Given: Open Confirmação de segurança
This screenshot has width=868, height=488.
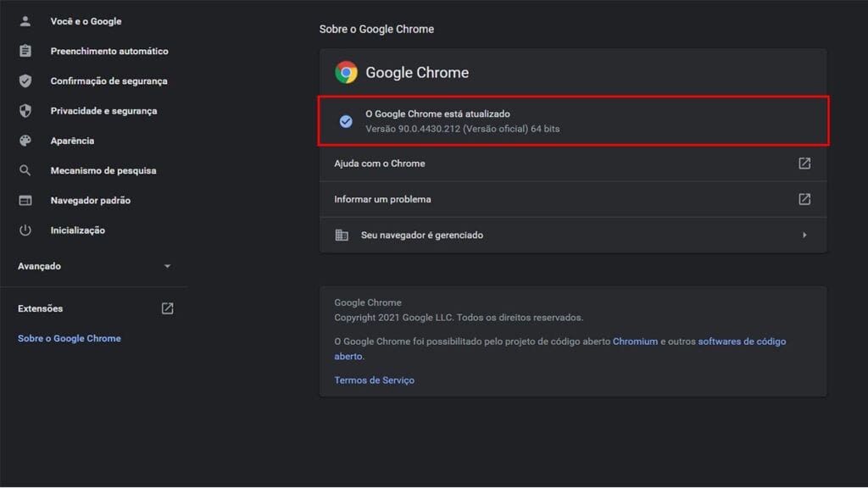Looking at the screenshot, I should point(108,80).
